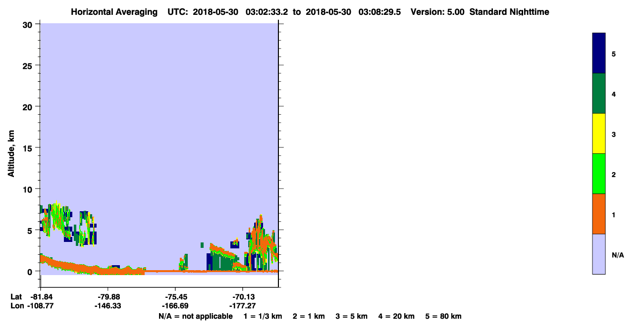Click latitude value -75.45
The height and width of the screenshot is (330, 644).
tap(175, 297)
